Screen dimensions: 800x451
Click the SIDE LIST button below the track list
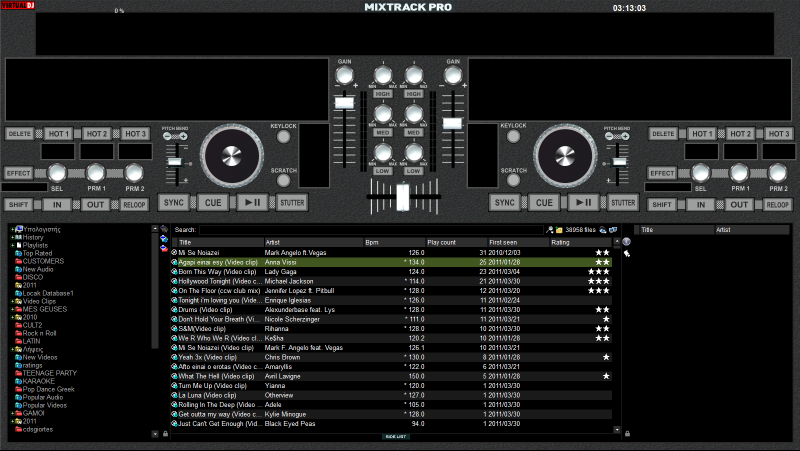395,437
